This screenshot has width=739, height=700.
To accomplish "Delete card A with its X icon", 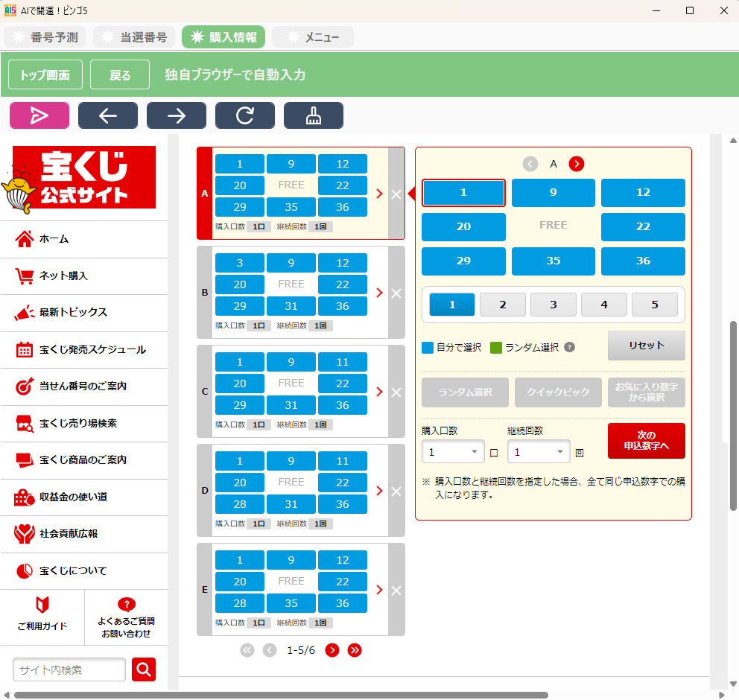I will tap(396, 194).
